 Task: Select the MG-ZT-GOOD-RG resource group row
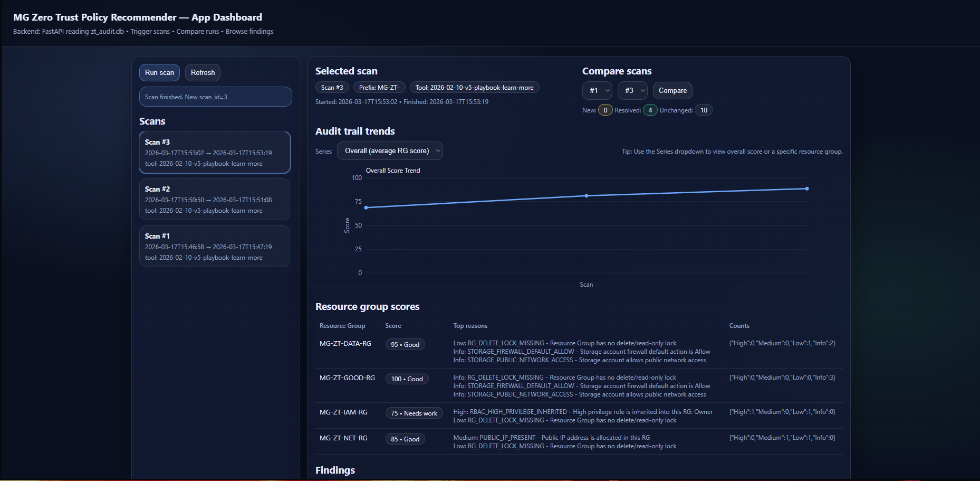347,378
